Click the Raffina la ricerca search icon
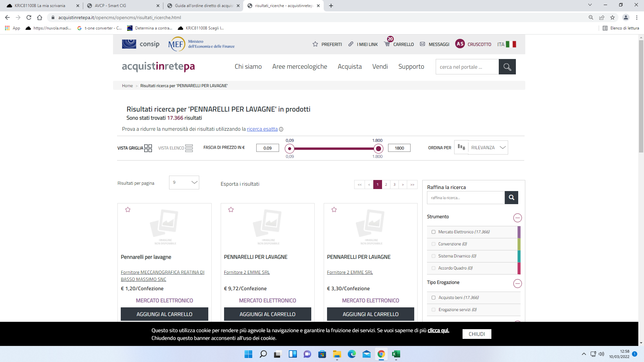This screenshot has height=362, width=644. [511, 197]
